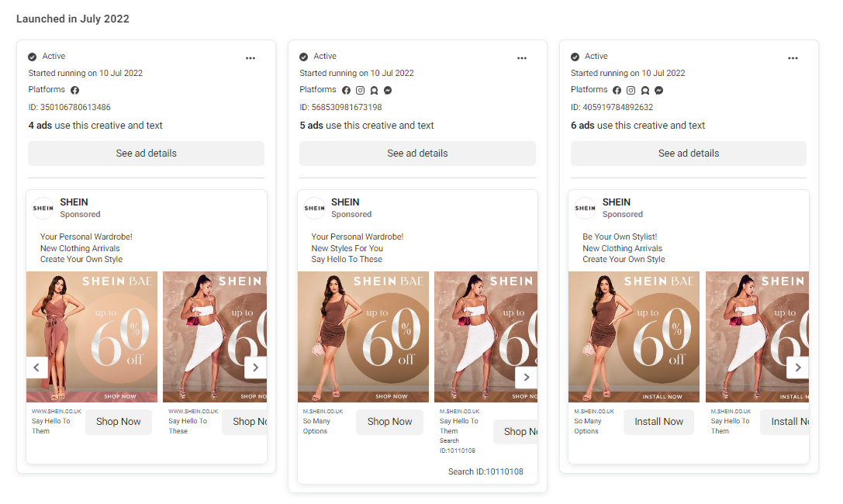This screenshot has width=843, height=504.
Task: Click Audience Network icon on third ad card
Action: pos(645,90)
